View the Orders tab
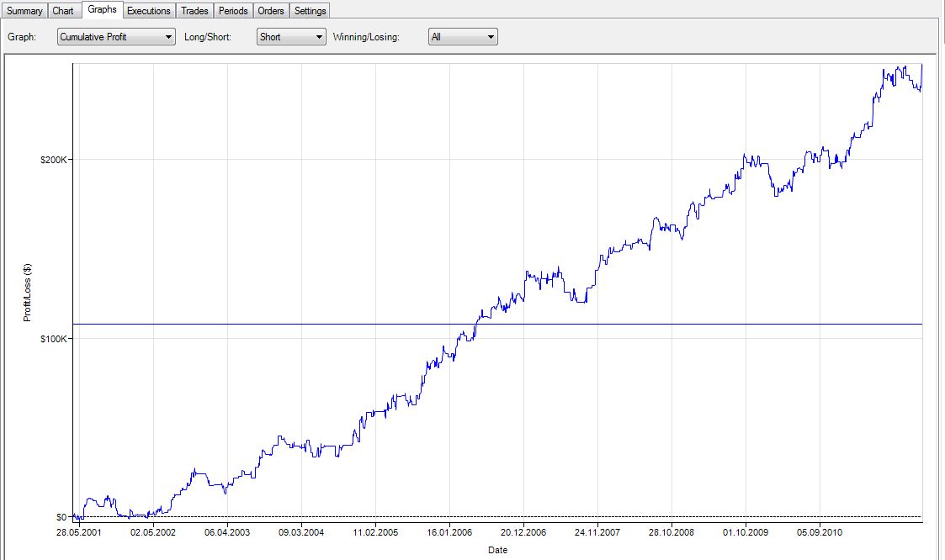 coord(271,11)
